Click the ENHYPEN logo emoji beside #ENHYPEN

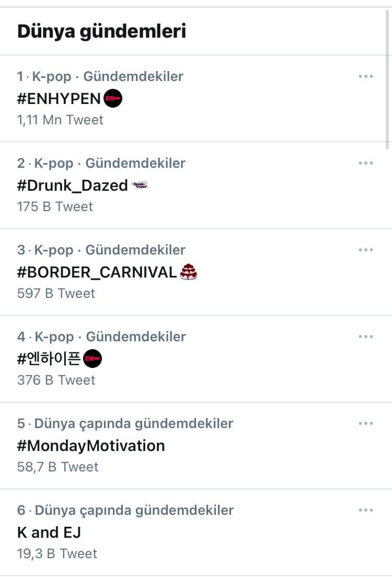[x=113, y=98]
